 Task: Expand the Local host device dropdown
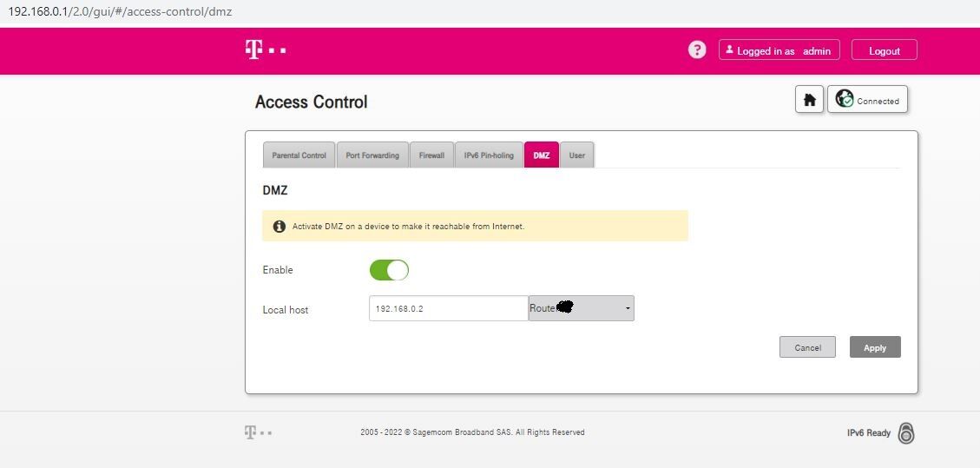coord(582,308)
